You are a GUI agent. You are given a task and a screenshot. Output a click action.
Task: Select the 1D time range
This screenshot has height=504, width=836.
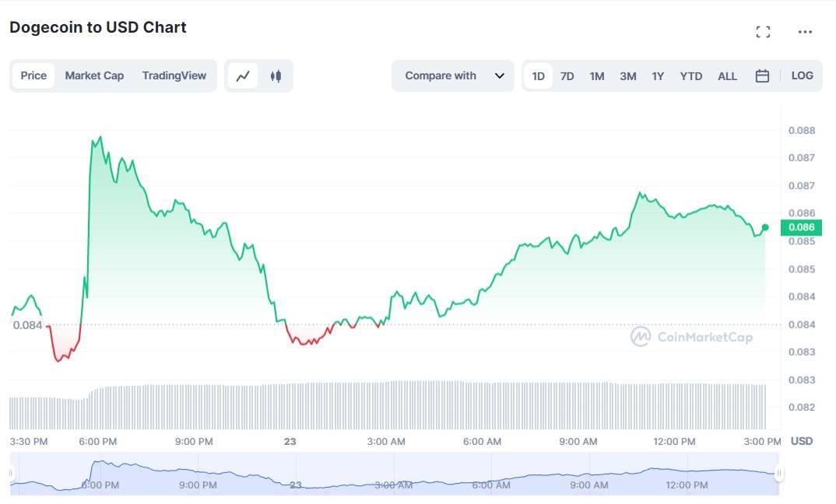538,76
